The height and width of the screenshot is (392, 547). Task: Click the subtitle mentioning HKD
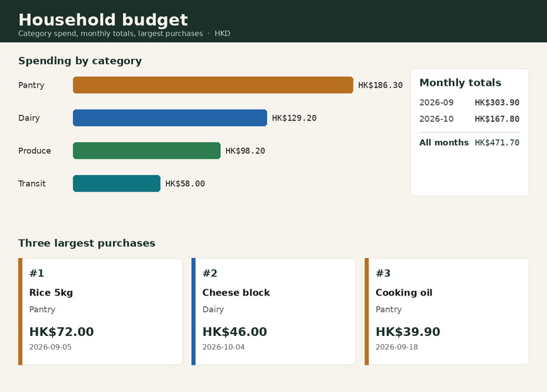point(124,34)
